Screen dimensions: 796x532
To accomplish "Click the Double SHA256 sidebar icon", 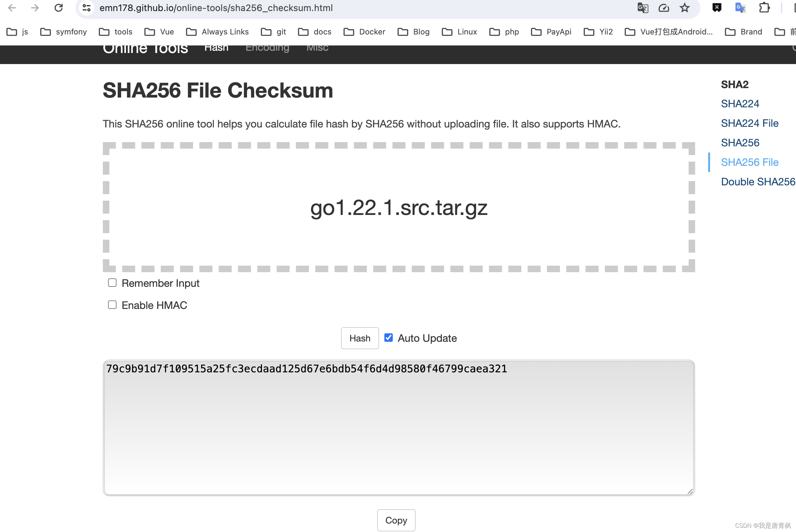I will point(758,182).
